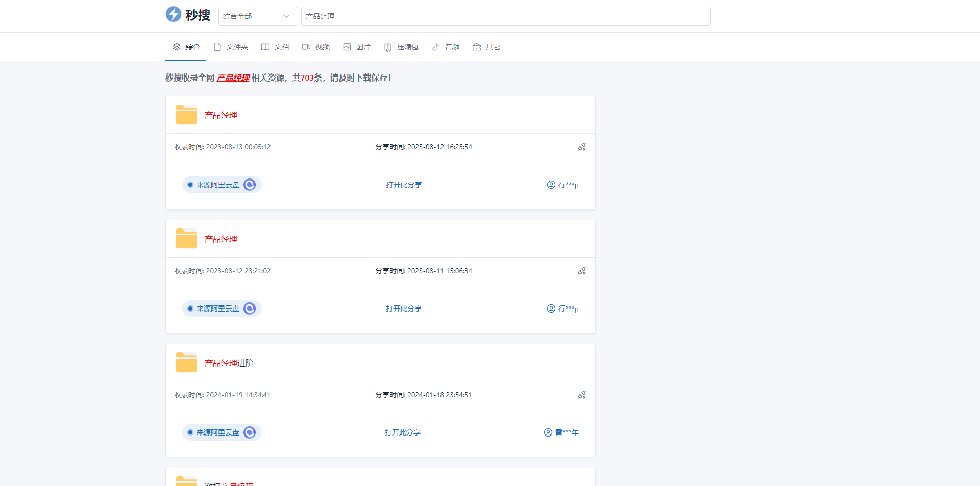Click 来源阿里云盘 badge in 产品经理进阶 result
This screenshot has height=486, width=980.
(x=222, y=432)
